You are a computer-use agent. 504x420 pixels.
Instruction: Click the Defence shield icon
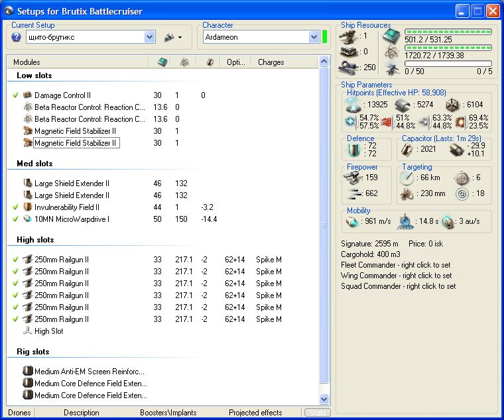tap(353, 150)
